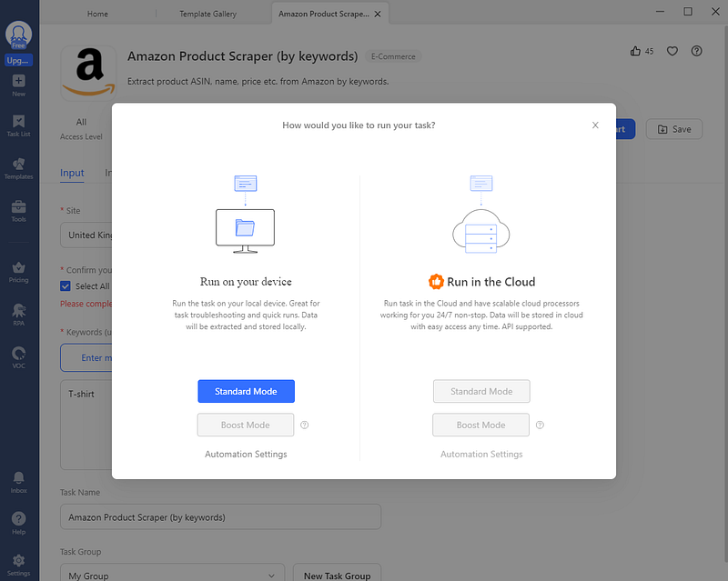Click the heart favorite icon
The height and width of the screenshot is (581, 728).
(x=672, y=51)
